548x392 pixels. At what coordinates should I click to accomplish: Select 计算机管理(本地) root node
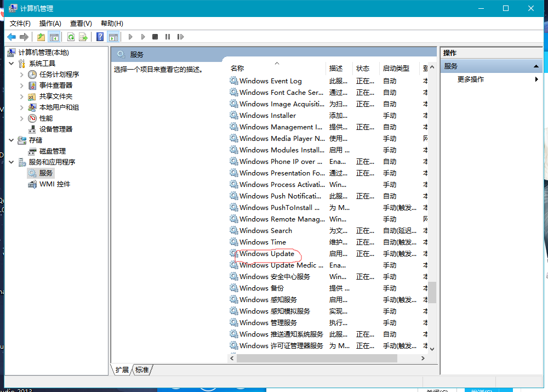point(44,53)
